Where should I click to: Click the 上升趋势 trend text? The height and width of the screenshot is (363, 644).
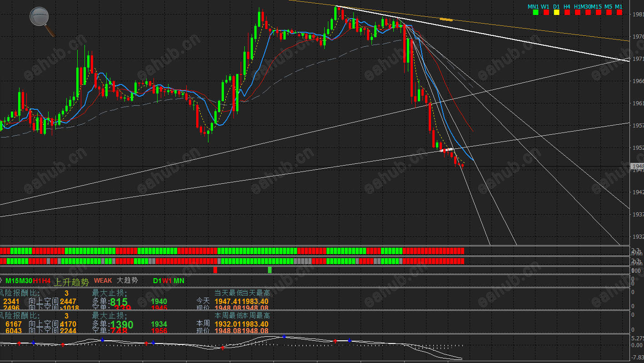pyautogui.click(x=72, y=282)
